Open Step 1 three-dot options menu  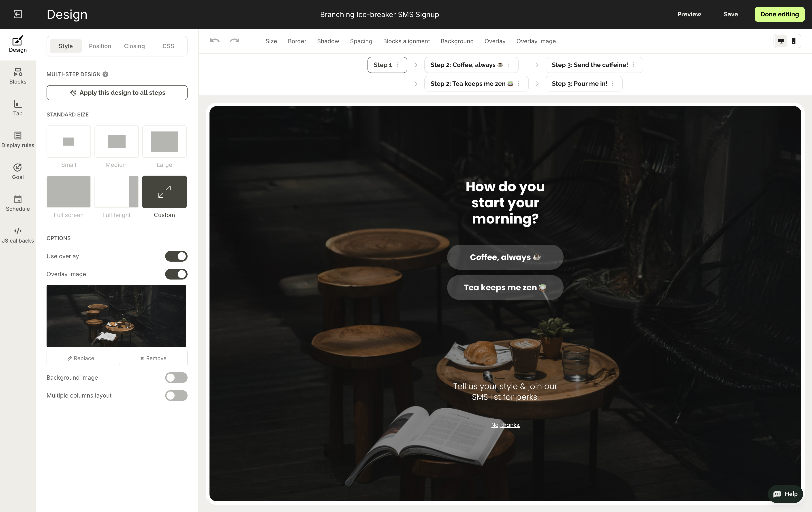pos(397,65)
